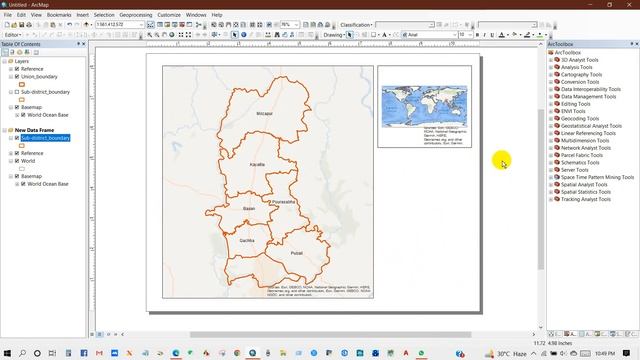Toggle underline text formatting
This screenshot has height=360, width=640.
[x=492, y=35]
